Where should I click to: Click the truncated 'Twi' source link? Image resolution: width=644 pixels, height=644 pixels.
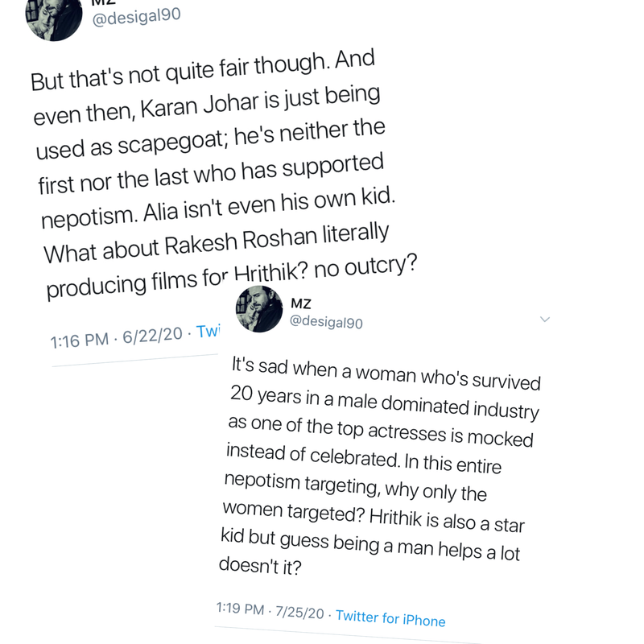point(208,331)
